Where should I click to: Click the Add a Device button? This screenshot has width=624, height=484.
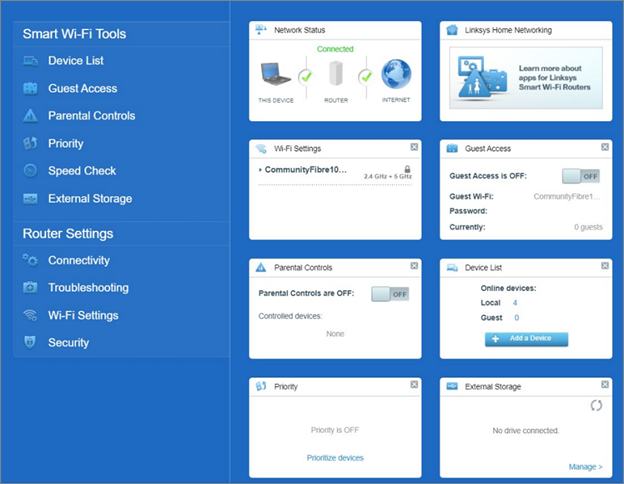526,339
